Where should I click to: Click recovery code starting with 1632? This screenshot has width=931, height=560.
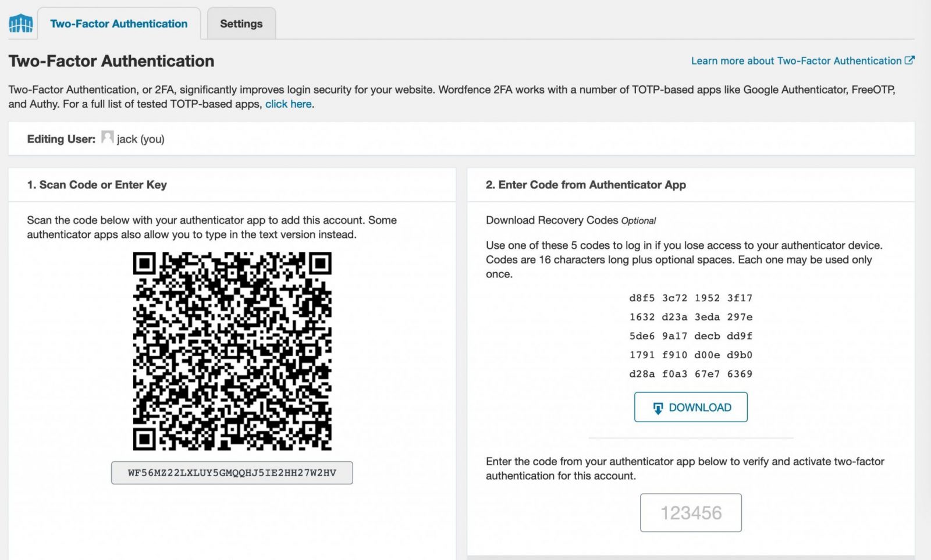(691, 317)
